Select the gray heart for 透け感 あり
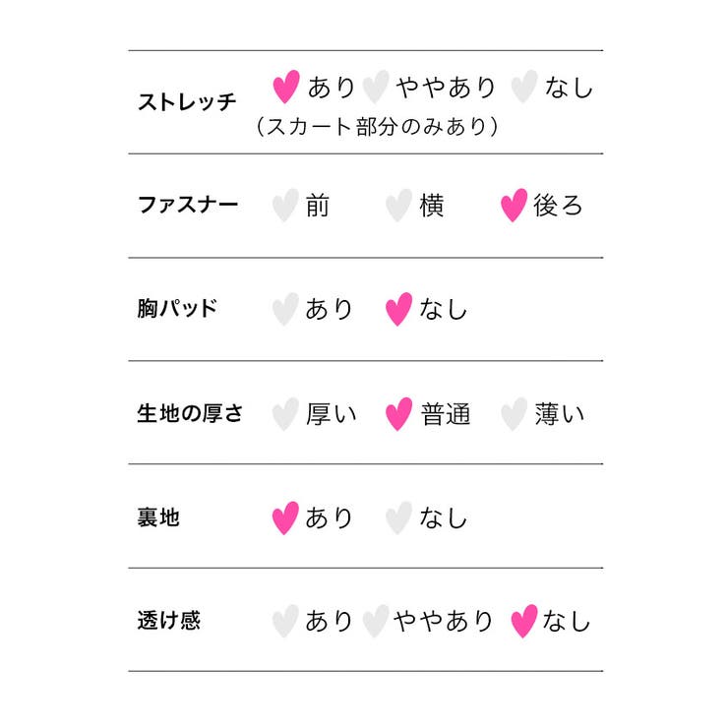The height and width of the screenshot is (728, 728). 285,621
